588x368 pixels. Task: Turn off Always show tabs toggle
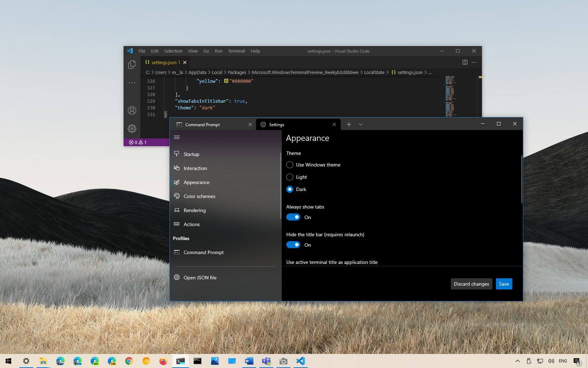(x=293, y=217)
